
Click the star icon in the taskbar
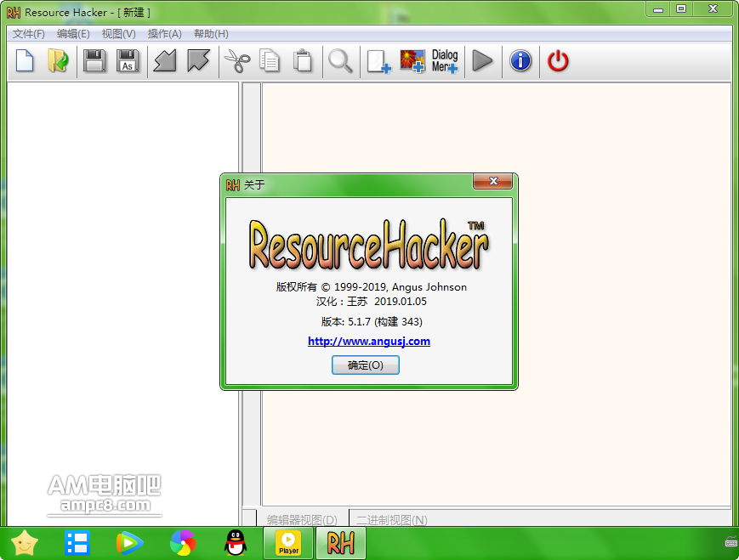pyautogui.click(x=24, y=543)
